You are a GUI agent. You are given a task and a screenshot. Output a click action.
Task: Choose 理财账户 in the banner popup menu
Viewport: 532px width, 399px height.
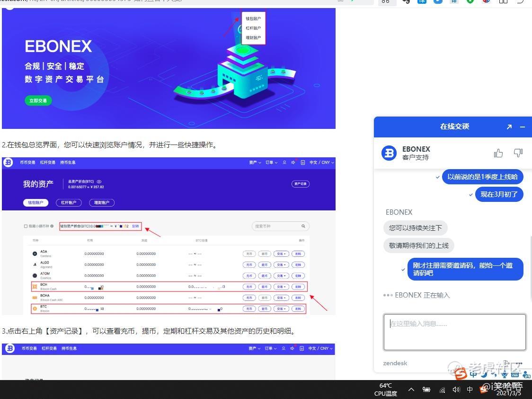click(x=253, y=38)
